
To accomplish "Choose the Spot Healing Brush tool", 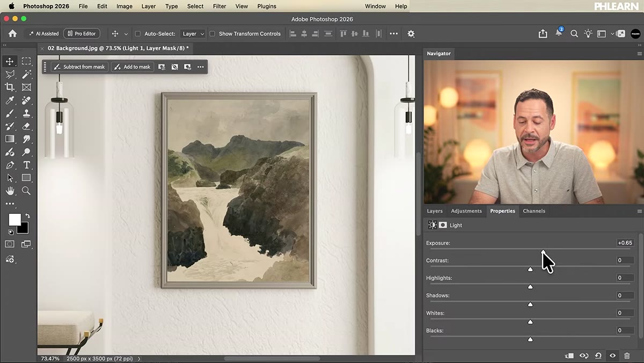I will [x=26, y=100].
